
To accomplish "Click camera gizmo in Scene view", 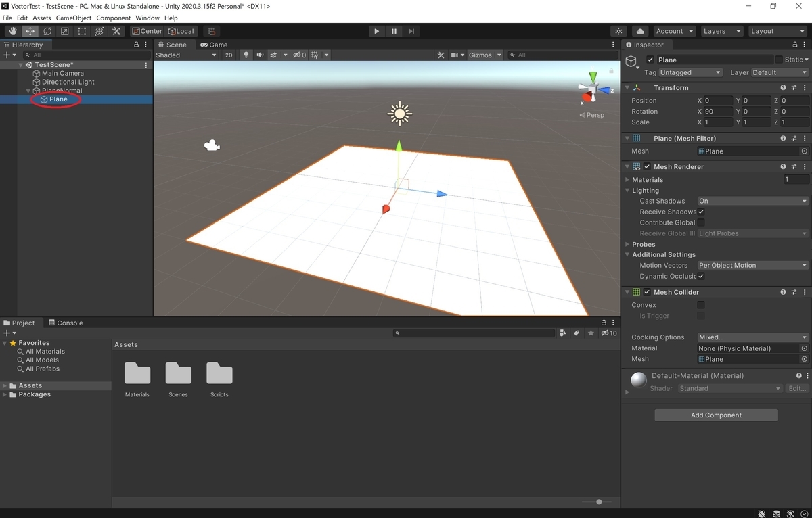I will (x=212, y=145).
